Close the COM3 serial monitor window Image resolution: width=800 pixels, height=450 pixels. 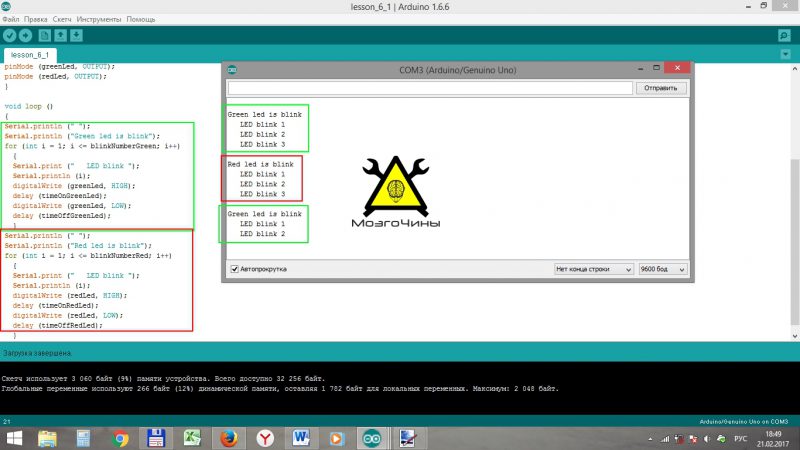pos(678,68)
